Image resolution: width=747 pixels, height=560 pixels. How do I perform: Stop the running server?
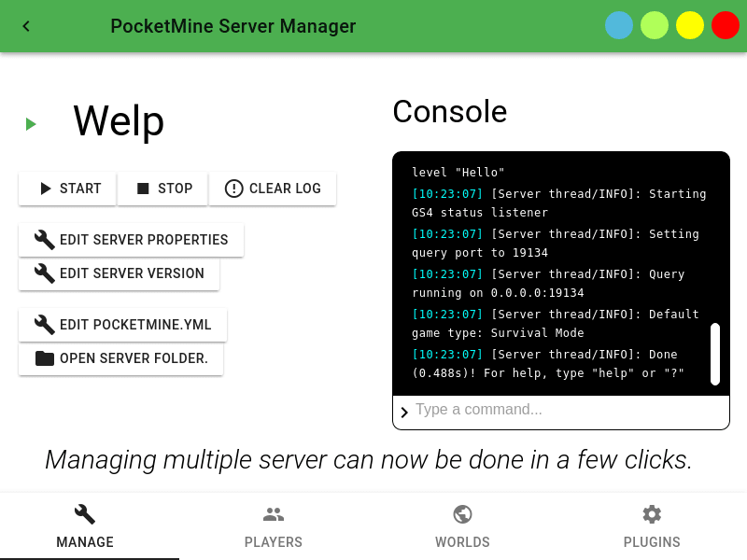tap(162, 189)
